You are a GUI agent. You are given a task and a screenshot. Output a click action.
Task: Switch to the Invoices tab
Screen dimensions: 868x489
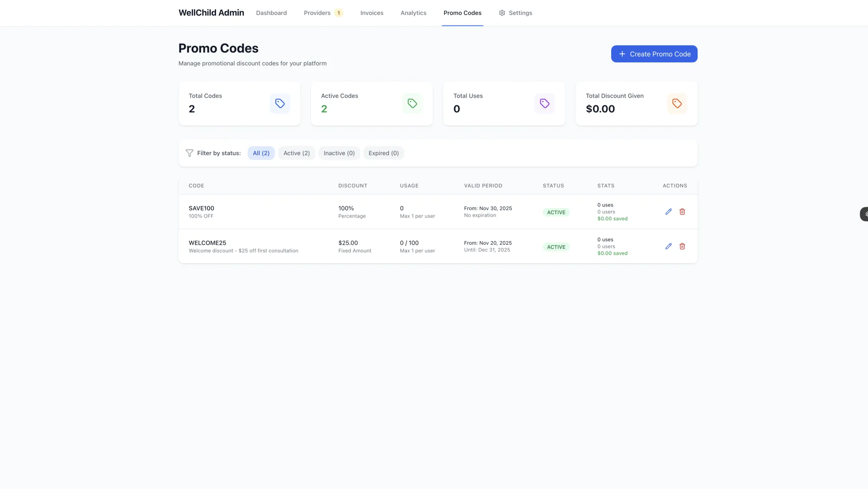[372, 13]
